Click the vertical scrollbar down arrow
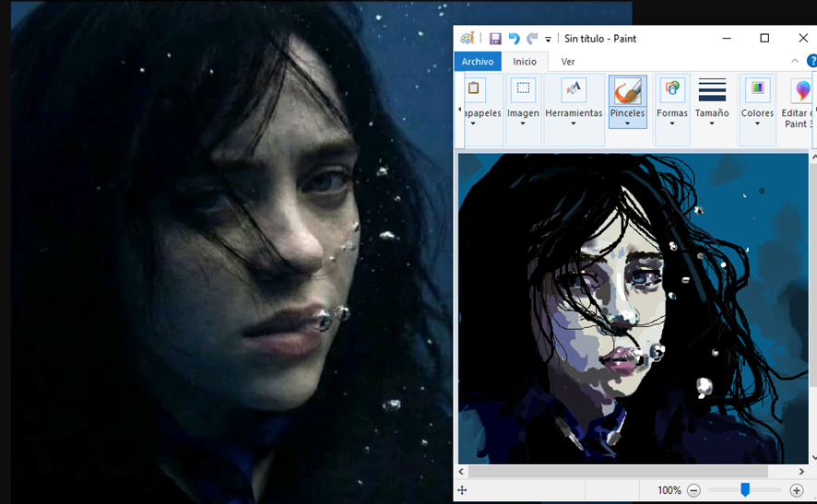 [814, 458]
